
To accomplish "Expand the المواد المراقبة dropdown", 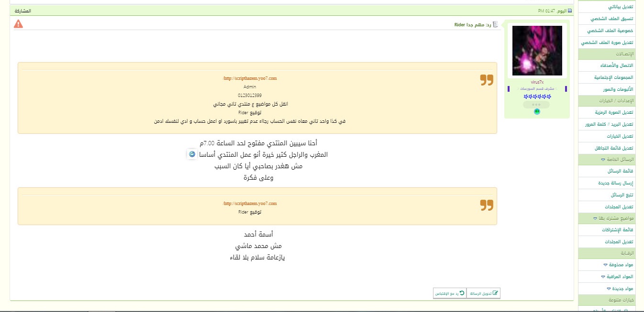I will coord(603,277).
